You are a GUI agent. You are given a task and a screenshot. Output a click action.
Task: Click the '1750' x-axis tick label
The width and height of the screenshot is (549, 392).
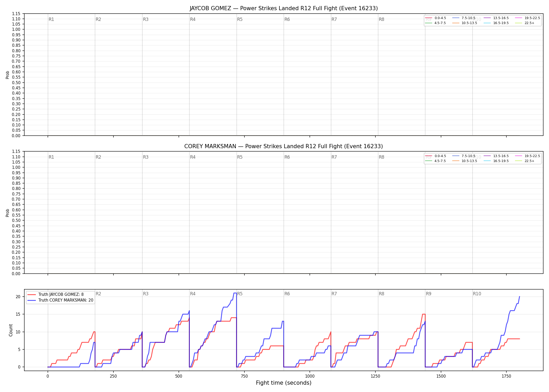tap(506, 376)
